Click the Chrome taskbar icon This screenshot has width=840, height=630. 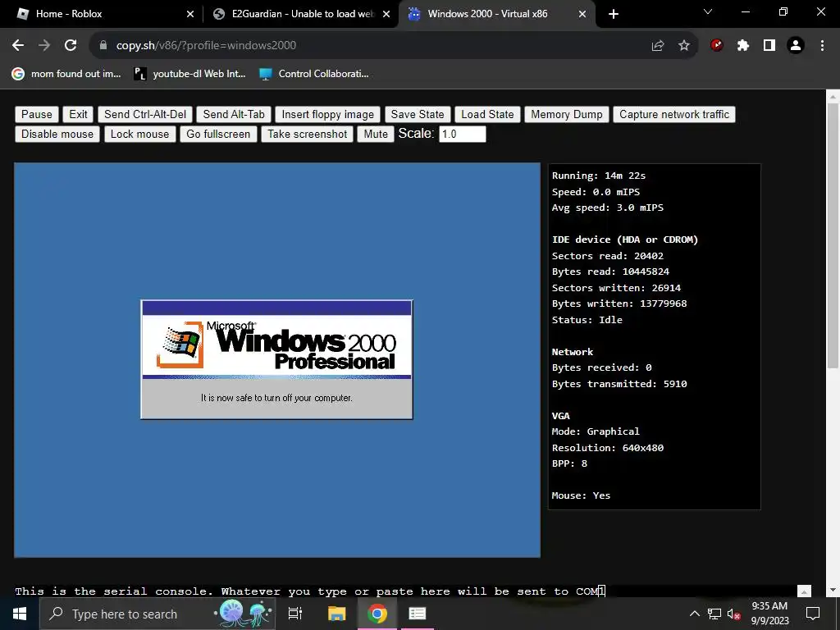pyautogui.click(x=377, y=614)
